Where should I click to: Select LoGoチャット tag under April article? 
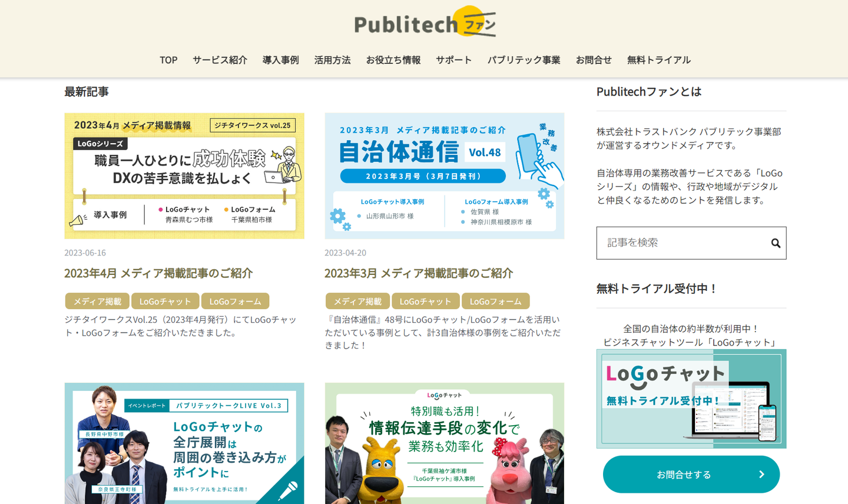pyautogui.click(x=165, y=301)
